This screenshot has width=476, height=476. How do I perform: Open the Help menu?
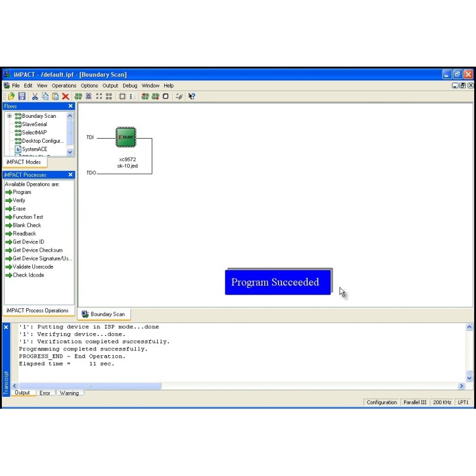pyautogui.click(x=169, y=86)
